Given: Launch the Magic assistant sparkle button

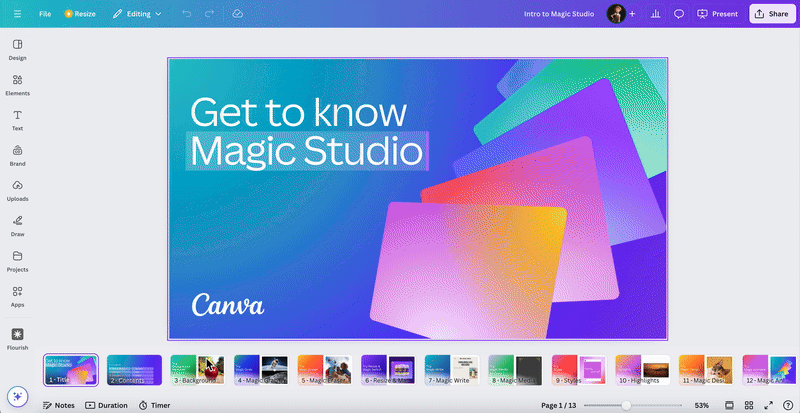Looking at the screenshot, I should (17, 396).
